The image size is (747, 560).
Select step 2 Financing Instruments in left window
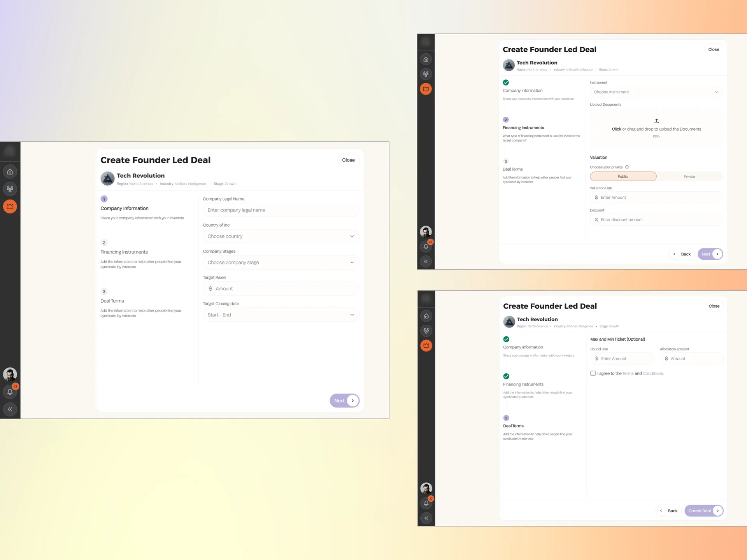[141, 255]
